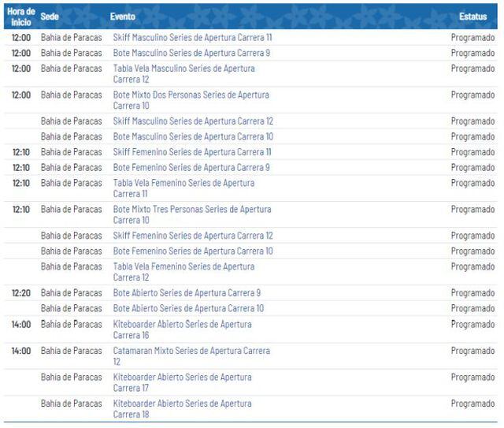The height and width of the screenshot is (428, 504).
Task: Select Tabla Vela Masculino Carrera 12 link
Action: [183, 73]
